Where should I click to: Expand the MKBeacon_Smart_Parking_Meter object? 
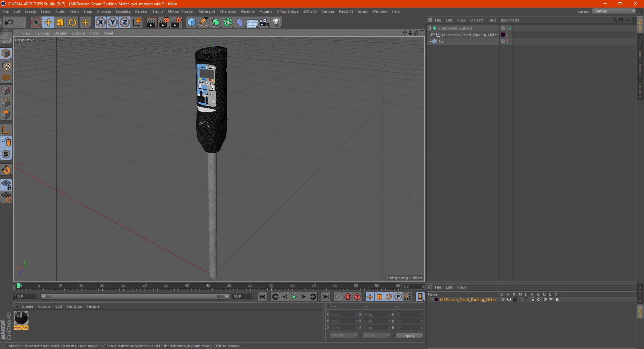click(433, 35)
